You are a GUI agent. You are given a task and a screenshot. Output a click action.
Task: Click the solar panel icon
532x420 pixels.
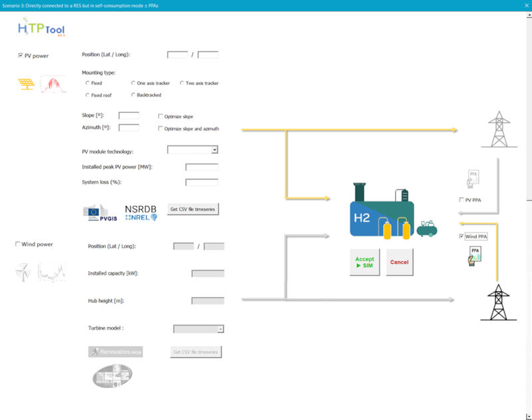pos(27,84)
